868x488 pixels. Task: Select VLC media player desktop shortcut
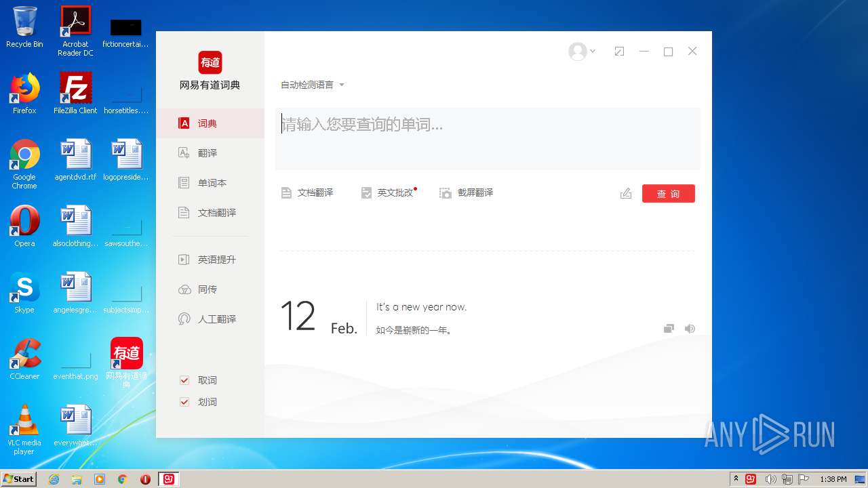pos(24,430)
